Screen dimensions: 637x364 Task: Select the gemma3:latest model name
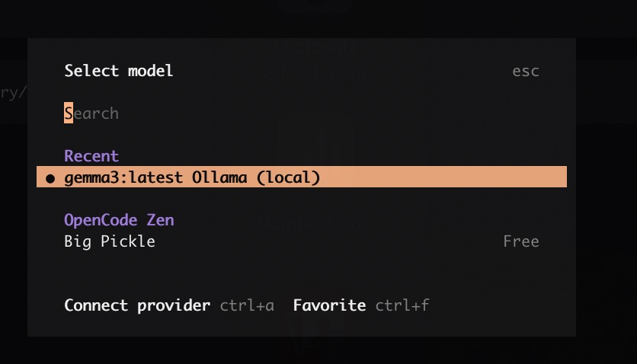(123, 177)
